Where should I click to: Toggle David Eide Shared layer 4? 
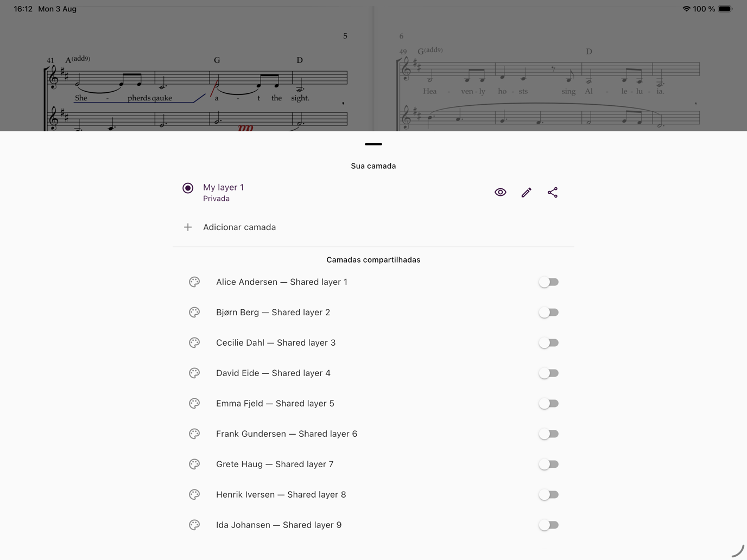[x=548, y=373]
